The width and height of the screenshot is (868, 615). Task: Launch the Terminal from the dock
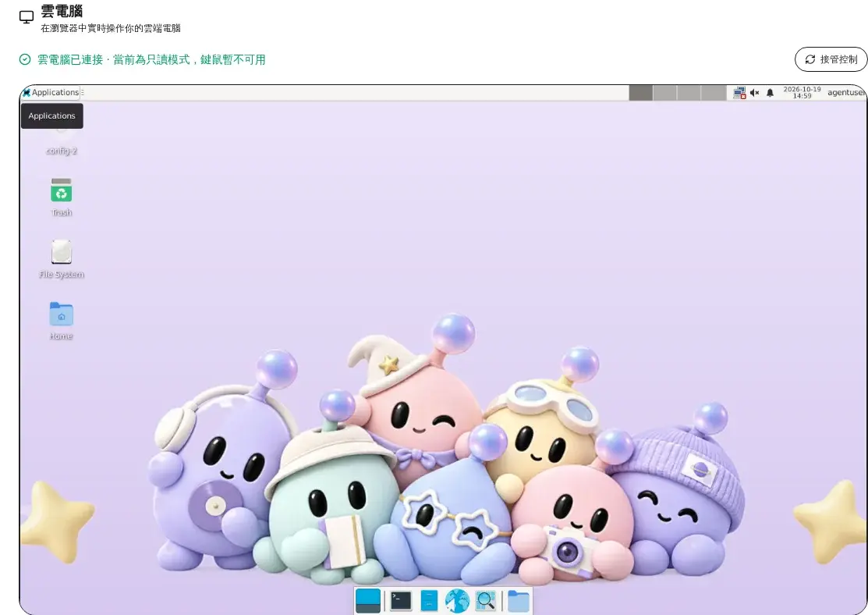(401, 601)
